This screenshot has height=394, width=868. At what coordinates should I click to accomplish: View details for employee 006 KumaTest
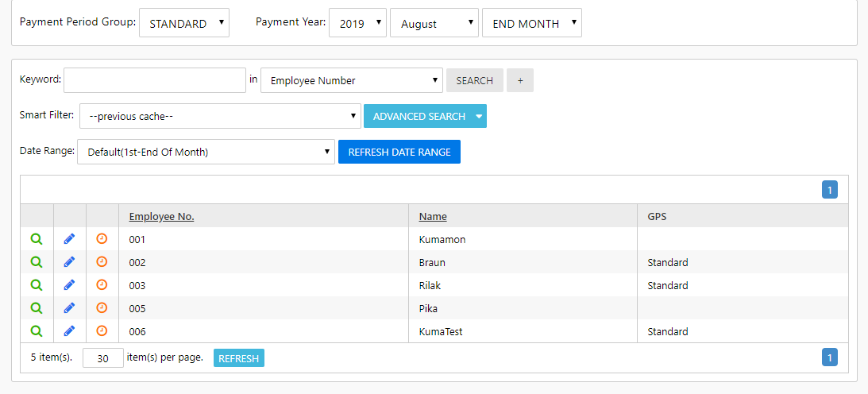[37, 331]
